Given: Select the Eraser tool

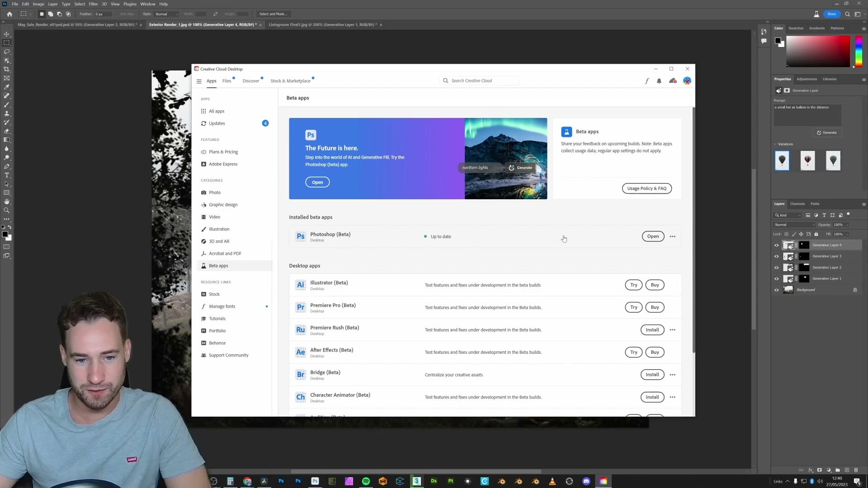Looking at the screenshot, I should (6, 131).
